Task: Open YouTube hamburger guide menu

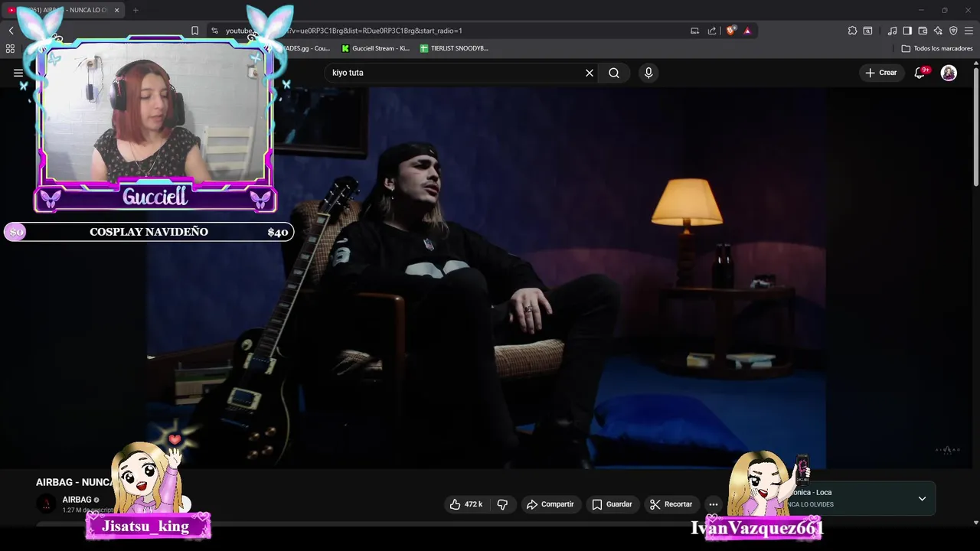Action: [18, 73]
